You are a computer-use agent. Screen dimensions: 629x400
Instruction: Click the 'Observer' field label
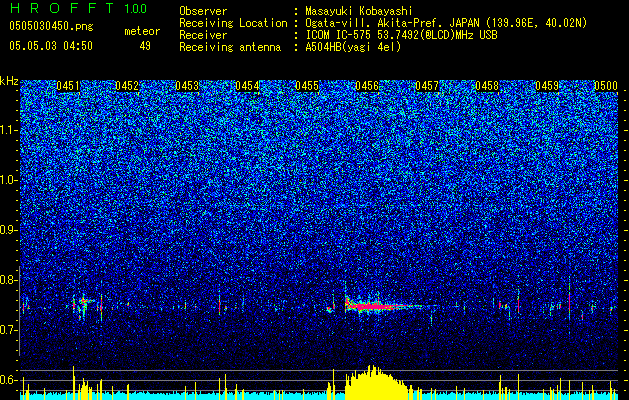pos(203,11)
